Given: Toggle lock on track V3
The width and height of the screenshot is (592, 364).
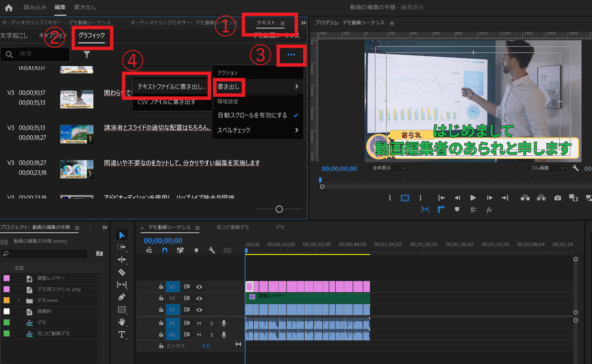Looking at the screenshot, I should 161,286.
